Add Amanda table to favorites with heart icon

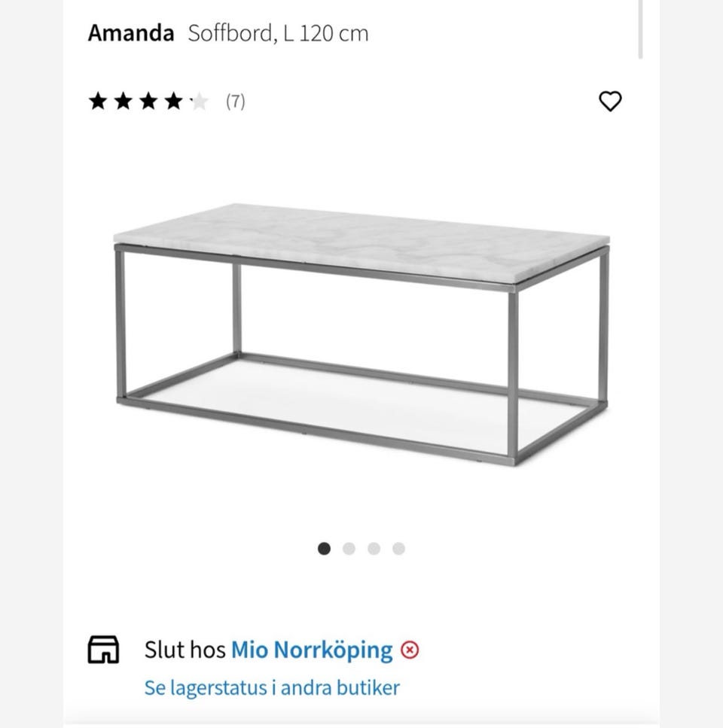point(610,101)
